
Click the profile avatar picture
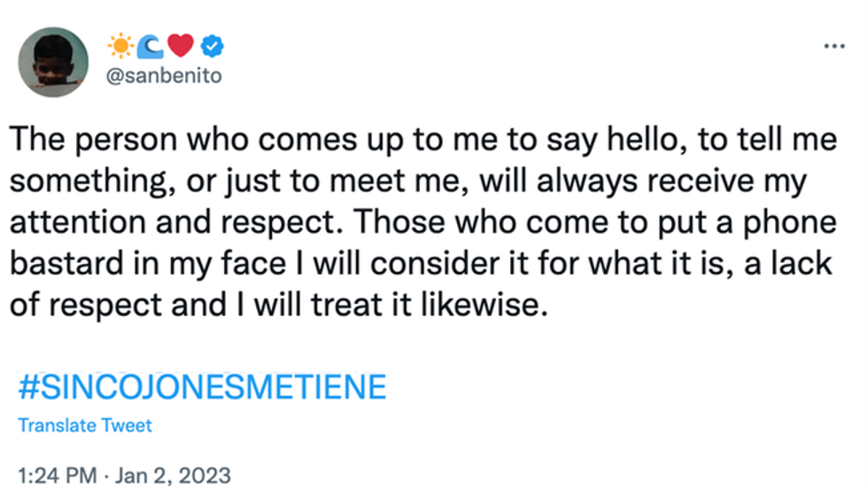point(53,61)
